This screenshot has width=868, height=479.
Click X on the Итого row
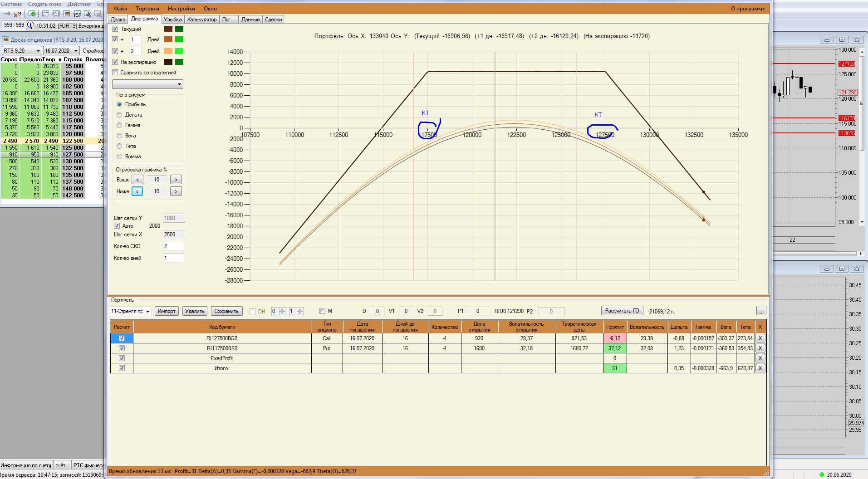tap(760, 368)
